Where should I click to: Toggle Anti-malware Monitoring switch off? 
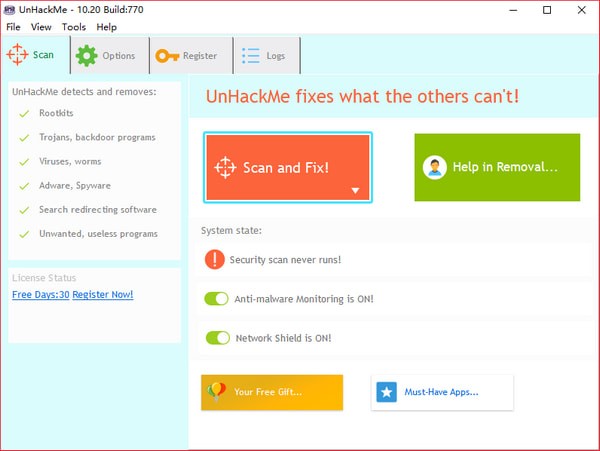217,299
